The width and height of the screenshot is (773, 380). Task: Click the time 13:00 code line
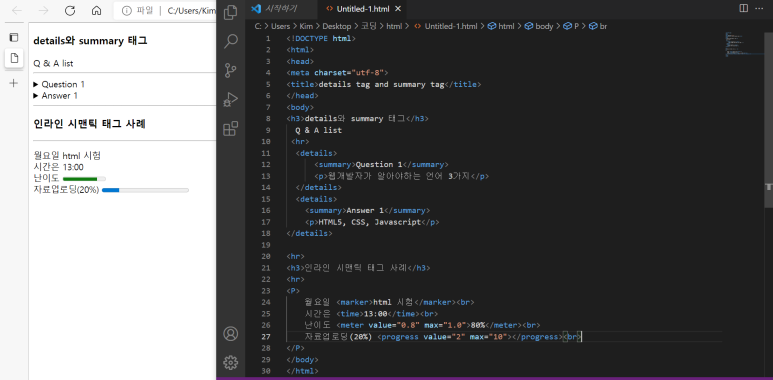click(372, 314)
